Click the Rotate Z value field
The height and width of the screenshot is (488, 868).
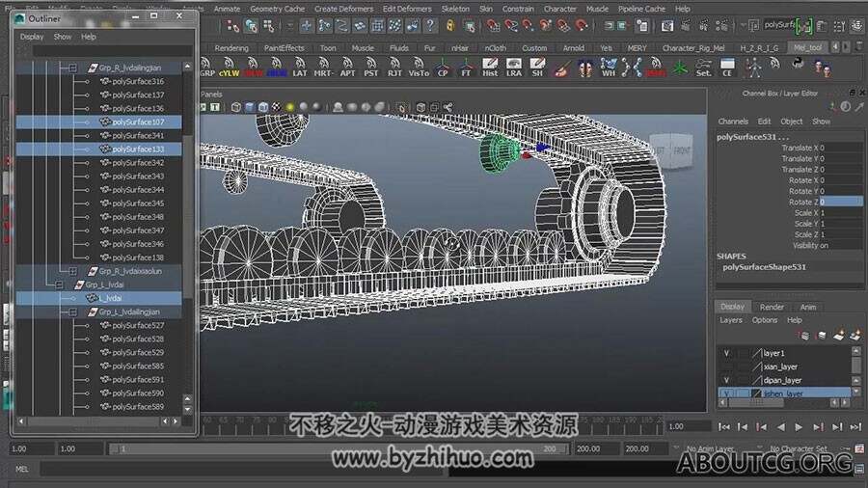tap(840, 202)
